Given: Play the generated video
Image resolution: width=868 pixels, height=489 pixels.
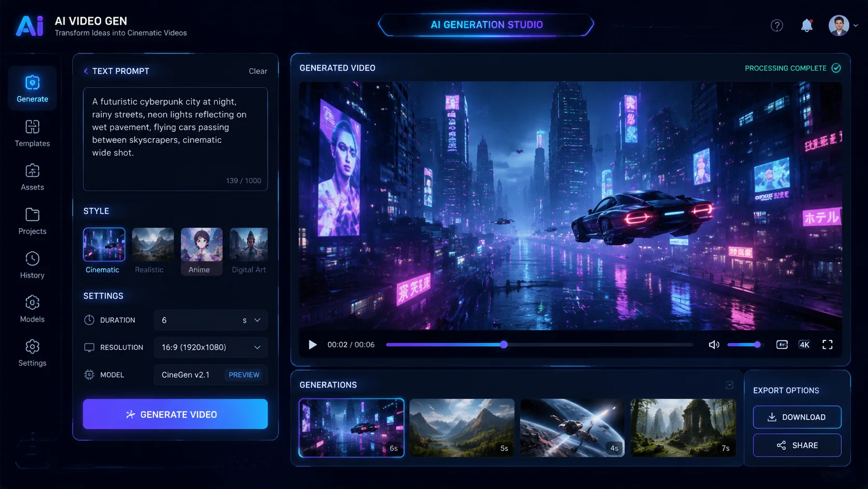Looking at the screenshot, I should pyautogui.click(x=313, y=345).
